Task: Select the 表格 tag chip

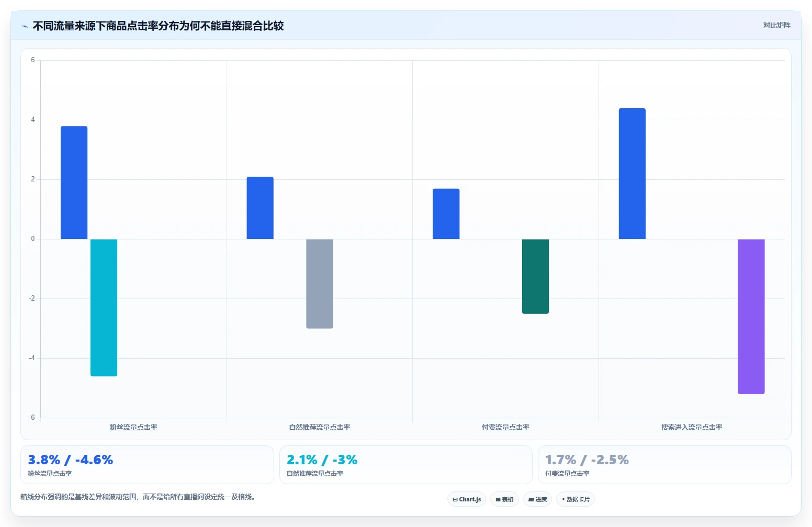Action: pyautogui.click(x=504, y=499)
